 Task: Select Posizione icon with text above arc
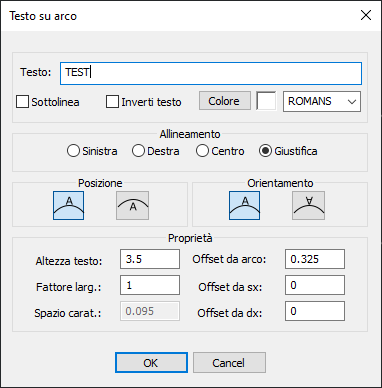point(68,205)
